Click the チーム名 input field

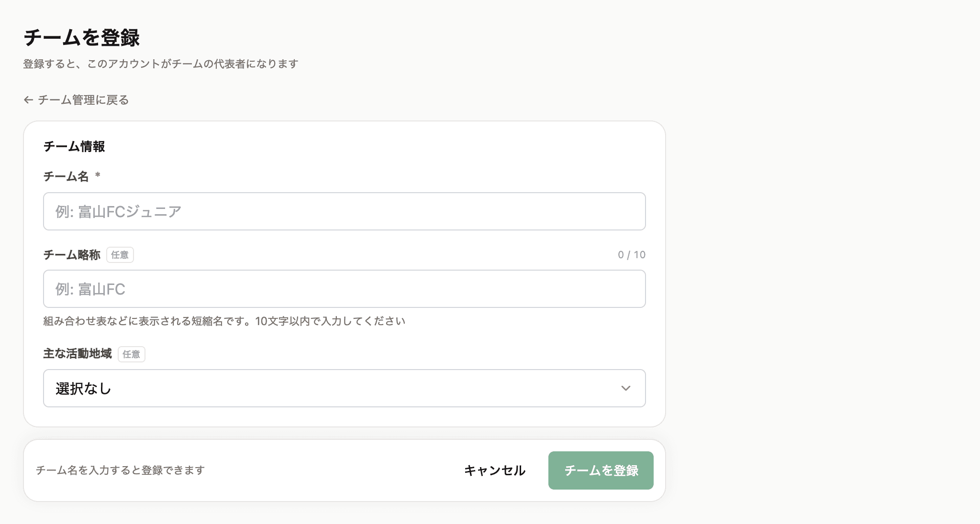point(345,211)
